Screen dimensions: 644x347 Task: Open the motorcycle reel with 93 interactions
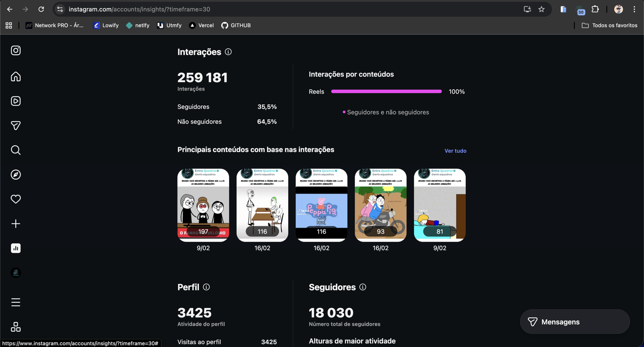coord(381,205)
